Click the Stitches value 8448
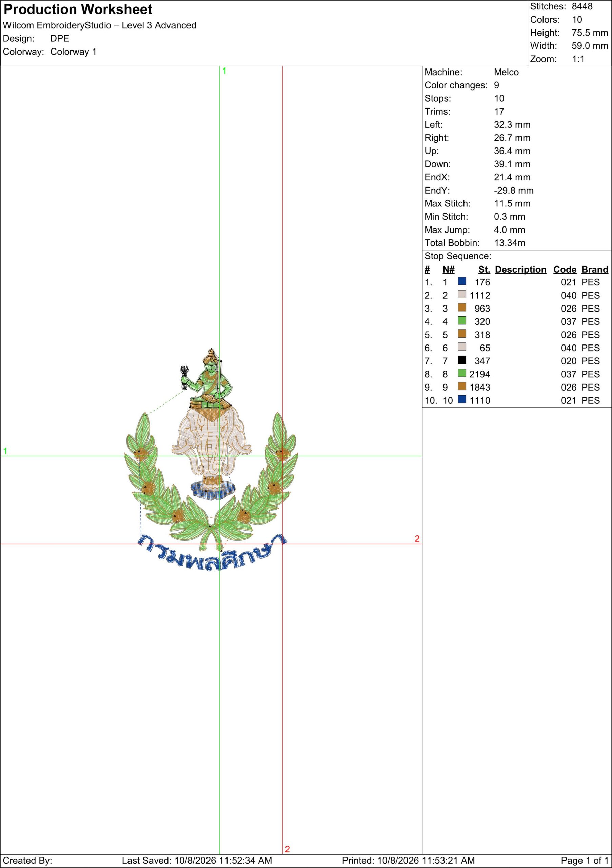 click(582, 6)
